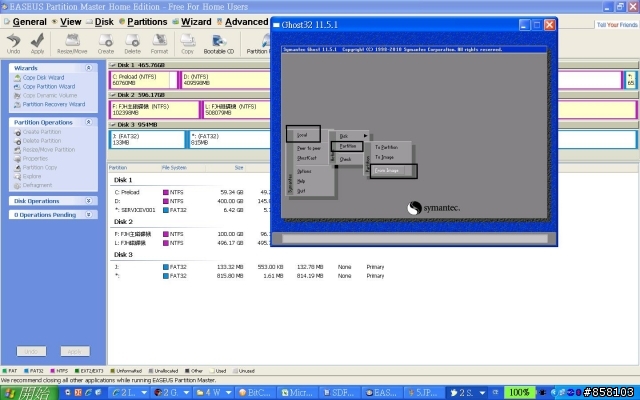
Task: Click the File System column header
Action: coord(174,168)
